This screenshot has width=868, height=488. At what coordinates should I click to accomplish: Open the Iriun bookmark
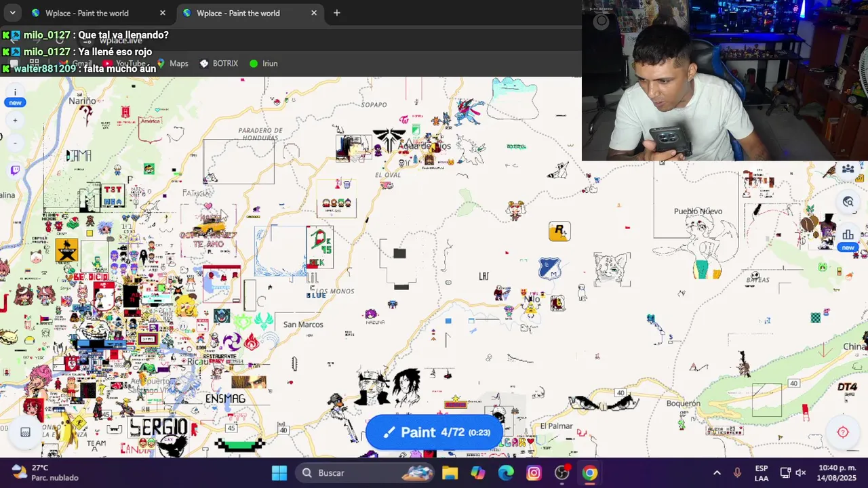(263, 63)
